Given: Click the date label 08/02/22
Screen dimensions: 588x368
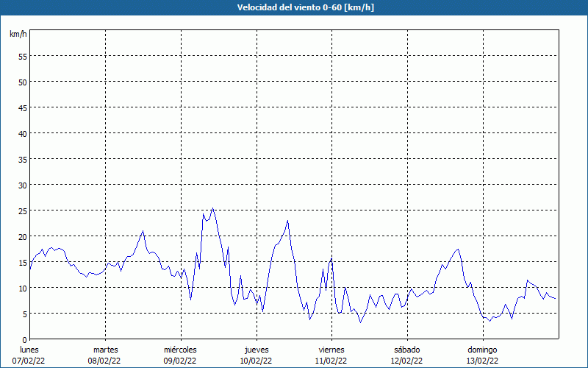Looking at the screenshot, I should point(104,361).
